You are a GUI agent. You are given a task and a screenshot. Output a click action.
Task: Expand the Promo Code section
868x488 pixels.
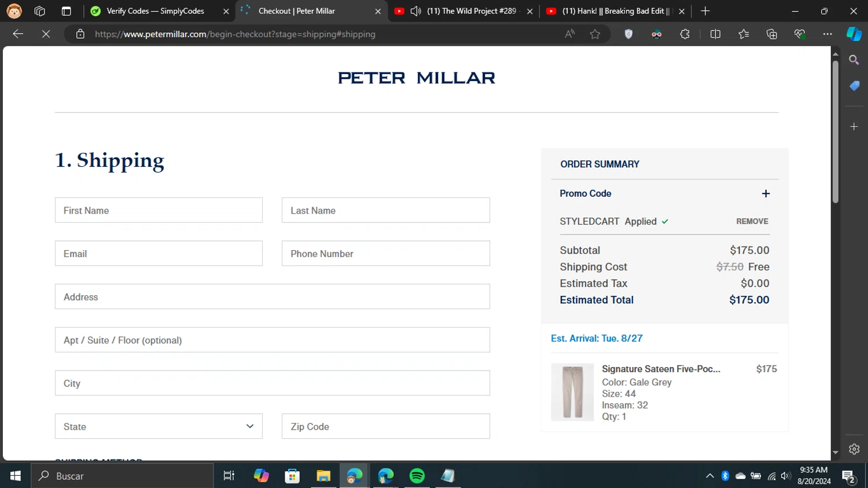(766, 193)
